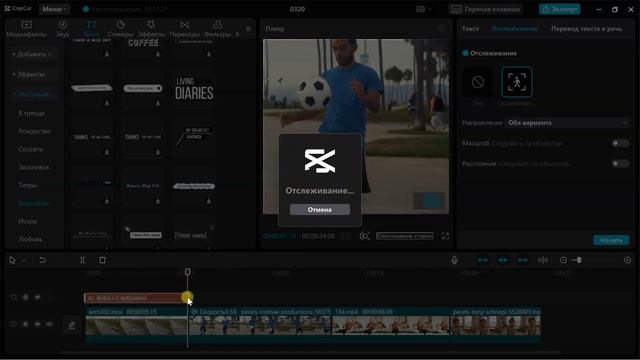Toggle the middle timeline linkage button
This screenshot has width=640, height=360.
(x=503, y=260)
